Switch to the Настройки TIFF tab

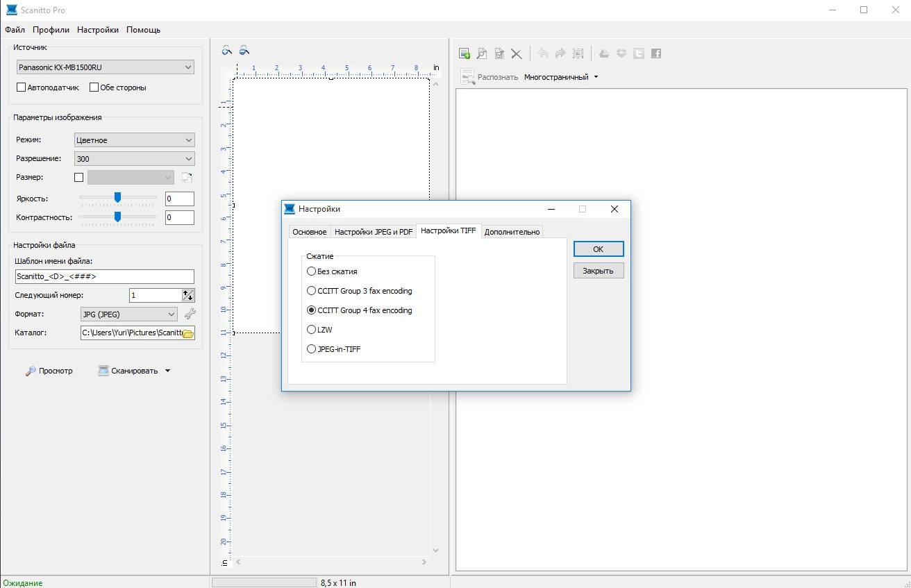coord(449,230)
